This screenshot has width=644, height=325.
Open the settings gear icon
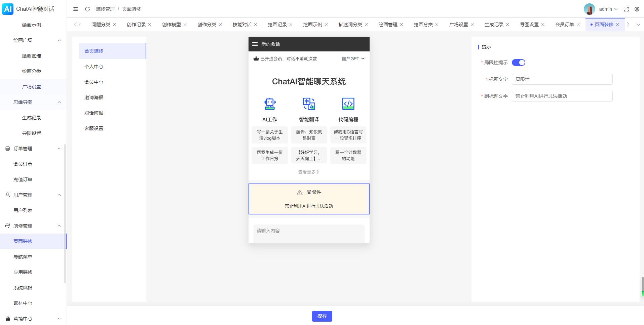[637, 9]
